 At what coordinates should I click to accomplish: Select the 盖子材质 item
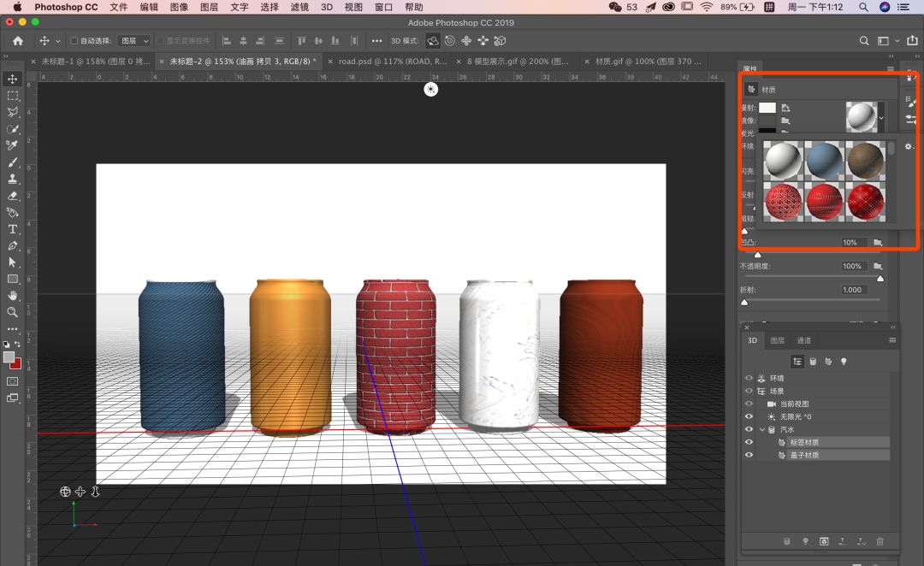click(x=803, y=455)
